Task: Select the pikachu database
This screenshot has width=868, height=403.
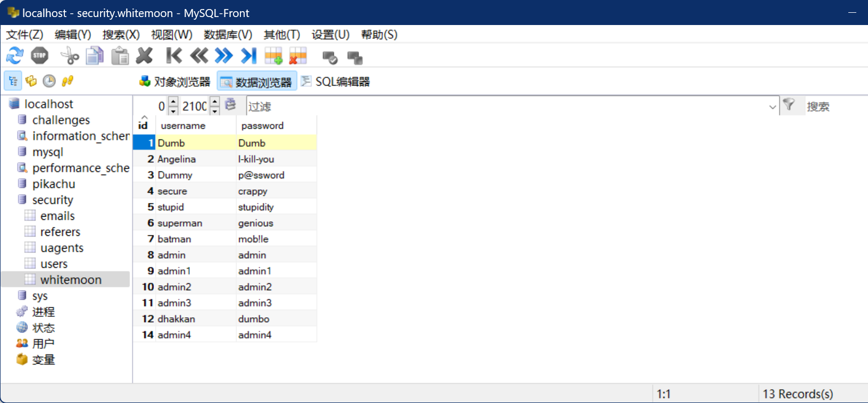Action: [46, 184]
